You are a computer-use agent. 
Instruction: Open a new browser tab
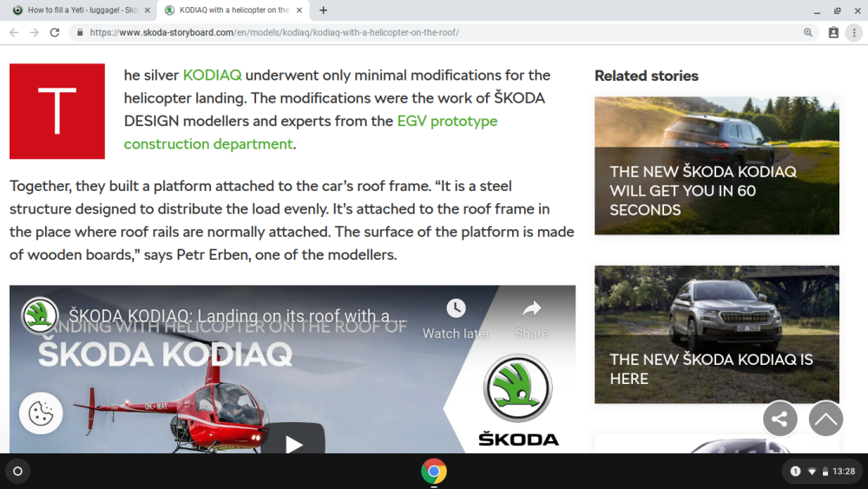tap(323, 10)
